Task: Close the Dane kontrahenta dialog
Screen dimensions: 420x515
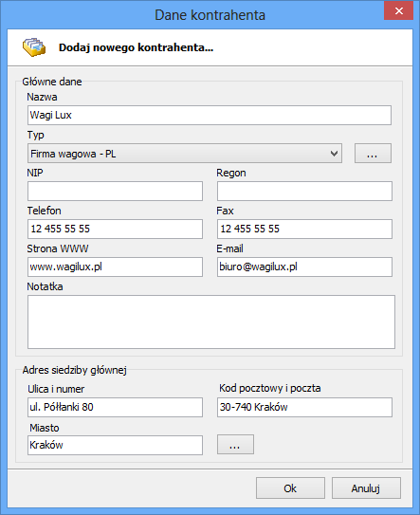Action: pos(398,10)
